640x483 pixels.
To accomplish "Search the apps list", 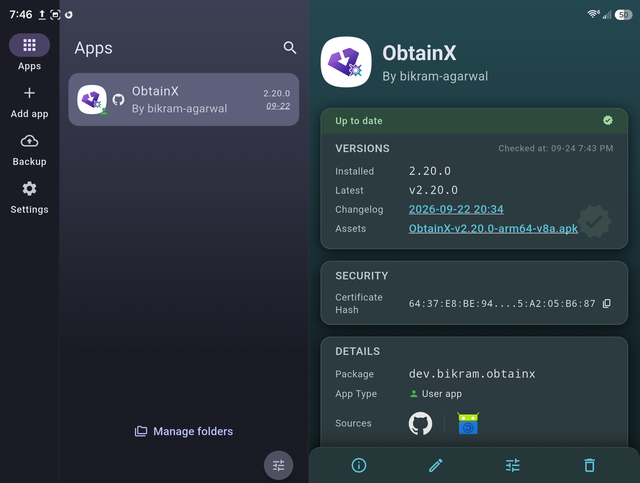I will click(x=290, y=48).
